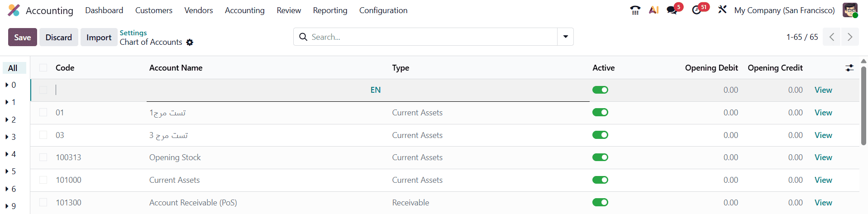Click the new row Account Name field
868x214 pixels.
[258, 90]
